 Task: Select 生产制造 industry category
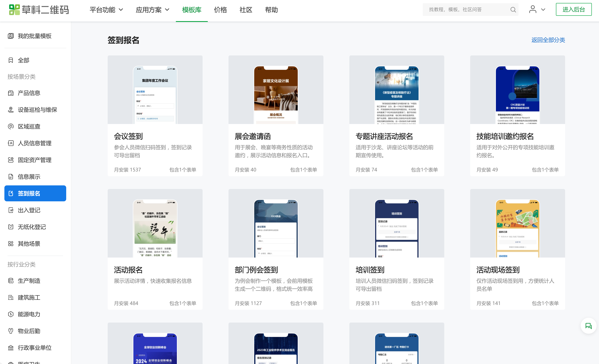(x=29, y=281)
